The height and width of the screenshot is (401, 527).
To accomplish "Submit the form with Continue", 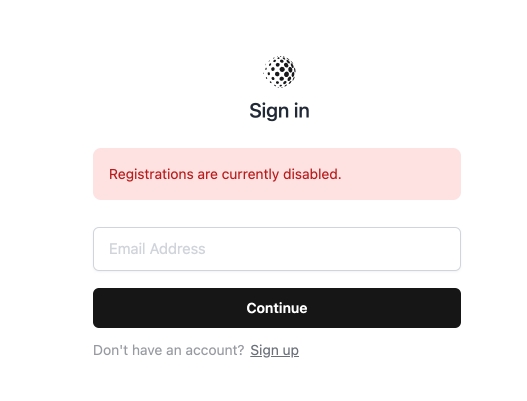I will pos(277,308).
